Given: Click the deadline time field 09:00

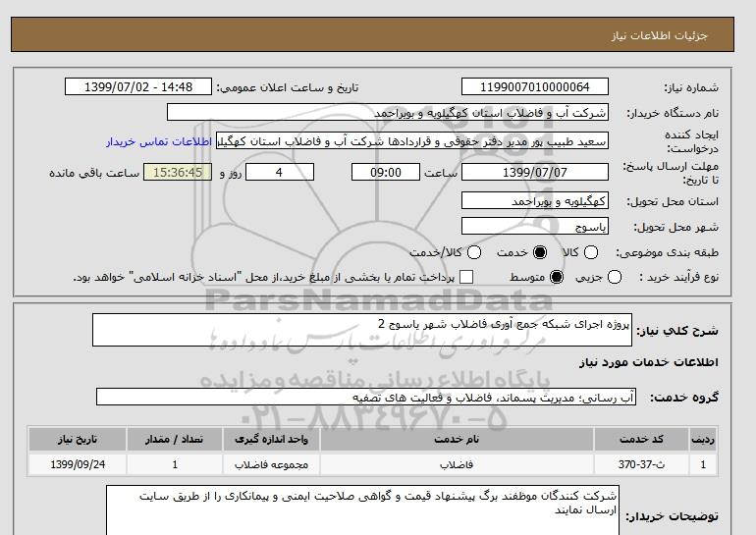Looking at the screenshot, I should click(386, 172).
